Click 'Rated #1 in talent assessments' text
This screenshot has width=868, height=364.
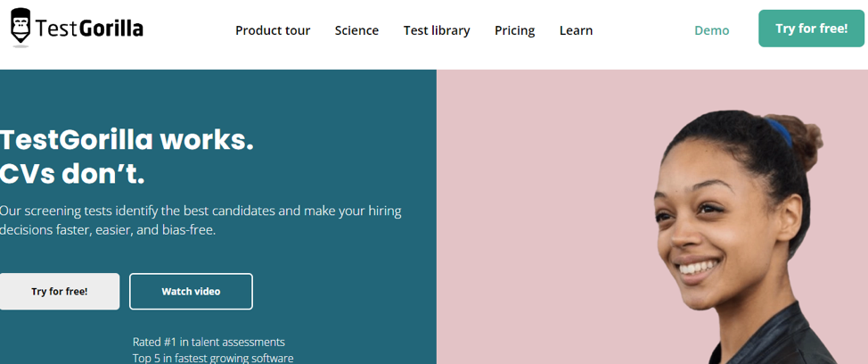pos(209,342)
